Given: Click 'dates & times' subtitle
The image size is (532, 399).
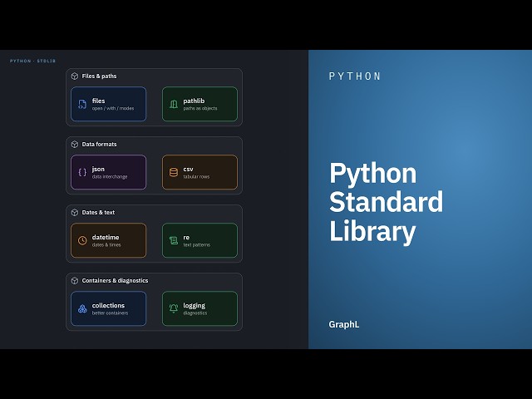Looking at the screenshot, I should [106, 245].
